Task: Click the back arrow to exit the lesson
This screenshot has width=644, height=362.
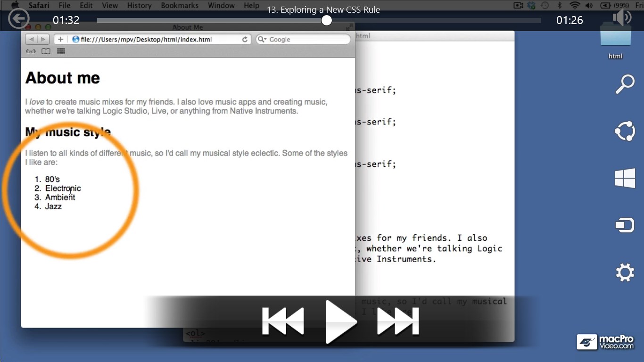Action: pos(18,19)
